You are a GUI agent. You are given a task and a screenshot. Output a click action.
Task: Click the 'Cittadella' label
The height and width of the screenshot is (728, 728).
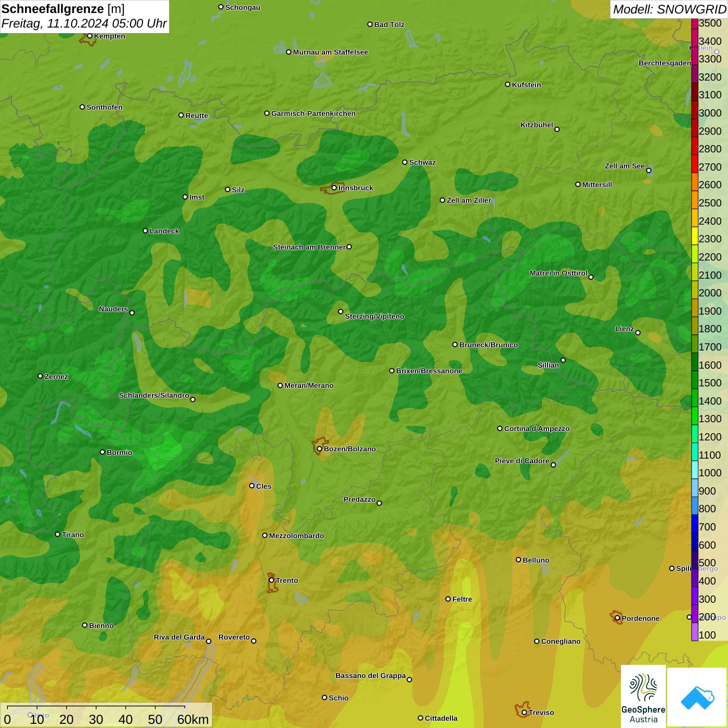coord(441,718)
